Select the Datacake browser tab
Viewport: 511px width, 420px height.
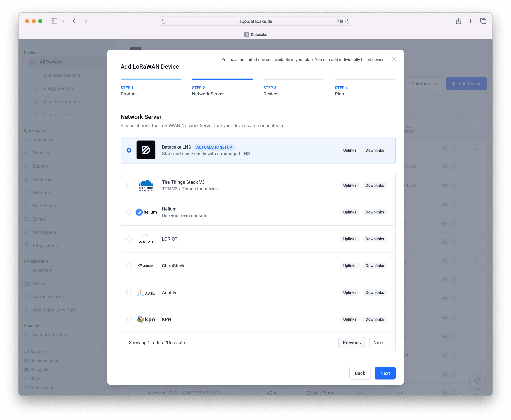coord(255,35)
